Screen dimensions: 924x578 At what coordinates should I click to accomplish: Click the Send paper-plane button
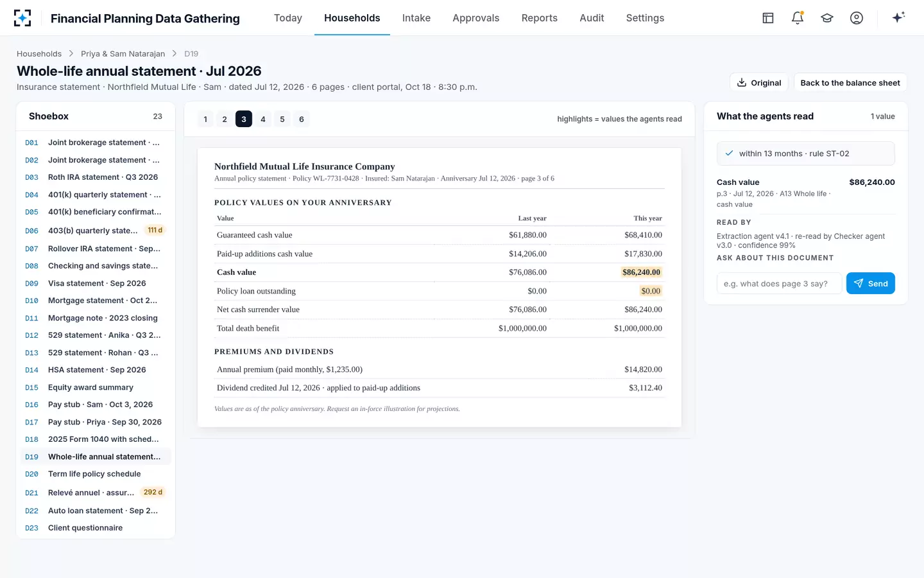pos(871,283)
